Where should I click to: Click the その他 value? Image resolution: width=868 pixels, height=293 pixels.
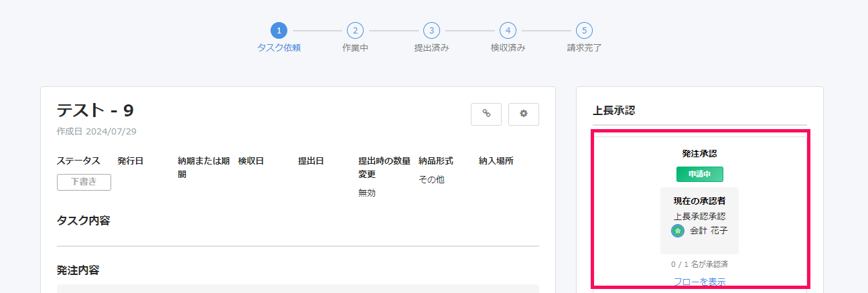click(x=431, y=179)
